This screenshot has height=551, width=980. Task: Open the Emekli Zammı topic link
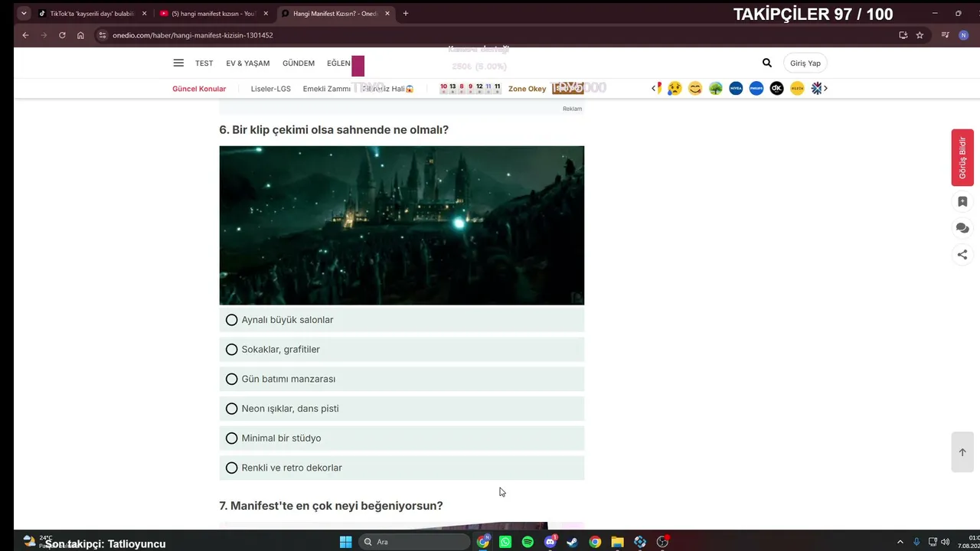(x=327, y=89)
